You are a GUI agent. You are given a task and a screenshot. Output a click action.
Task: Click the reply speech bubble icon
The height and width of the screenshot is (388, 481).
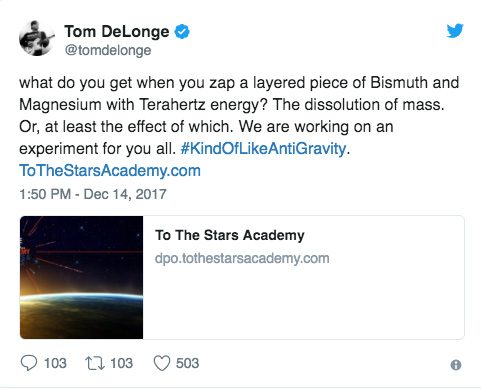[x=29, y=363]
